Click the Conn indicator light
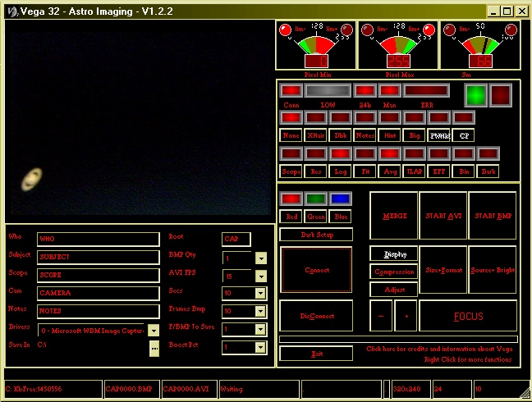The height and width of the screenshot is (402, 532). tap(291, 90)
